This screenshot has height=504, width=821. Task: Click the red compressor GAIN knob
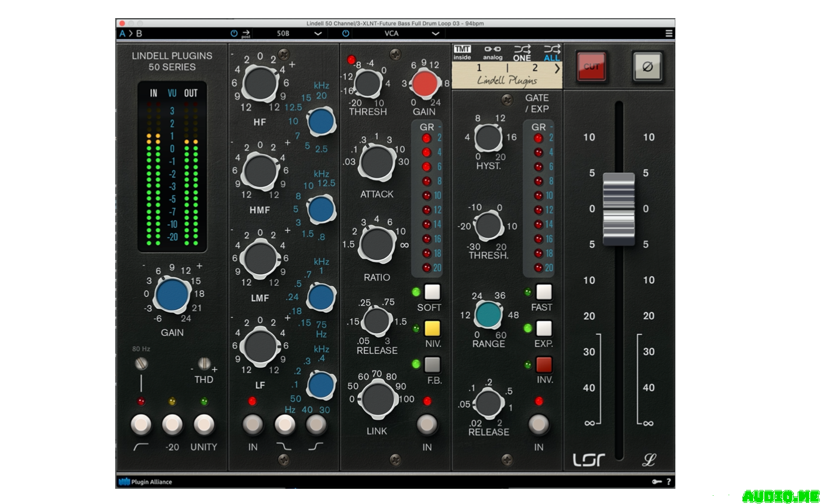point(425,85)
